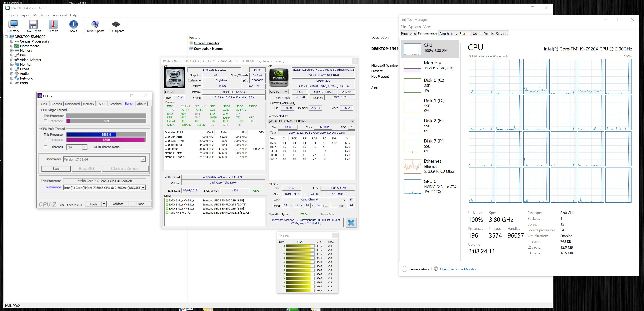Click the Close button in CPU-Z
The width and height of the screenshot is (644, 311).
(140, 204)
